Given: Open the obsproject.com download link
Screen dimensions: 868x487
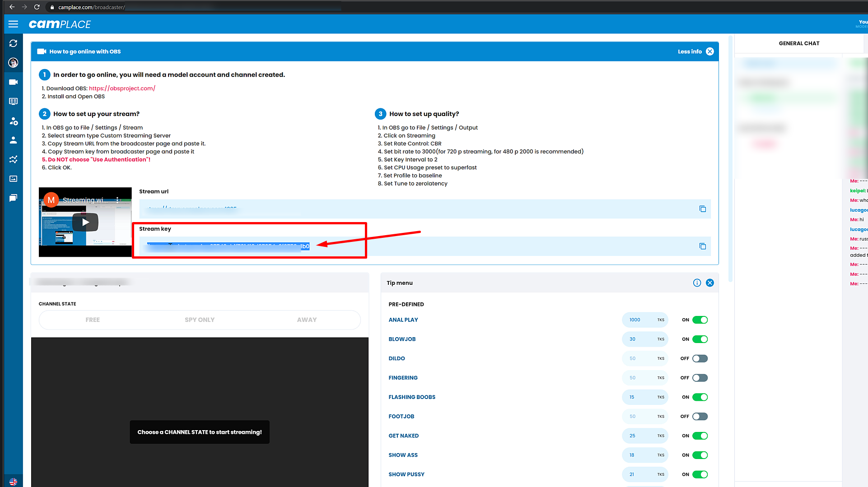Looking at the screenshot, I should pyautogui.click(x=122, y=88).
